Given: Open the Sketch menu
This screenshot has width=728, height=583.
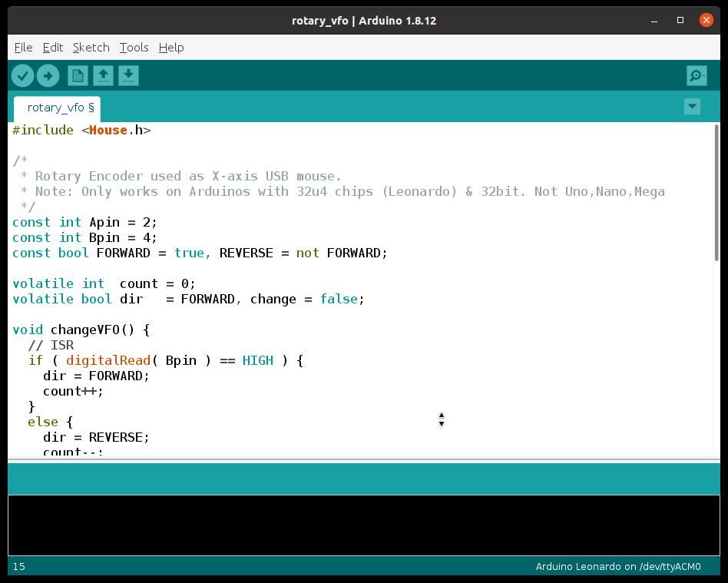Looking at the screenshot, I should (91, 48).
